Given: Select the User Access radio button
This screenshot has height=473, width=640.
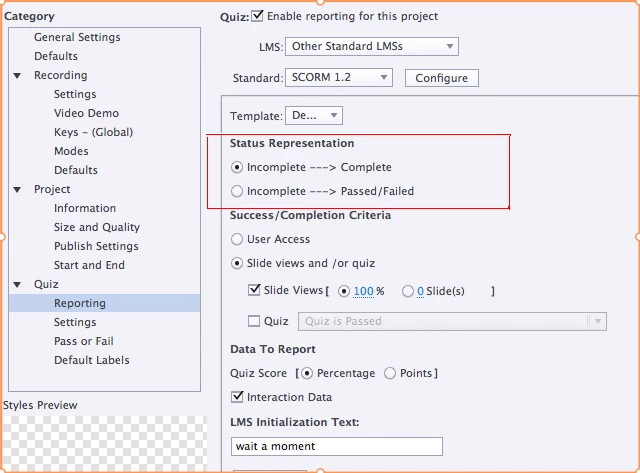Looking at the screenshot, I should point(237,239).
